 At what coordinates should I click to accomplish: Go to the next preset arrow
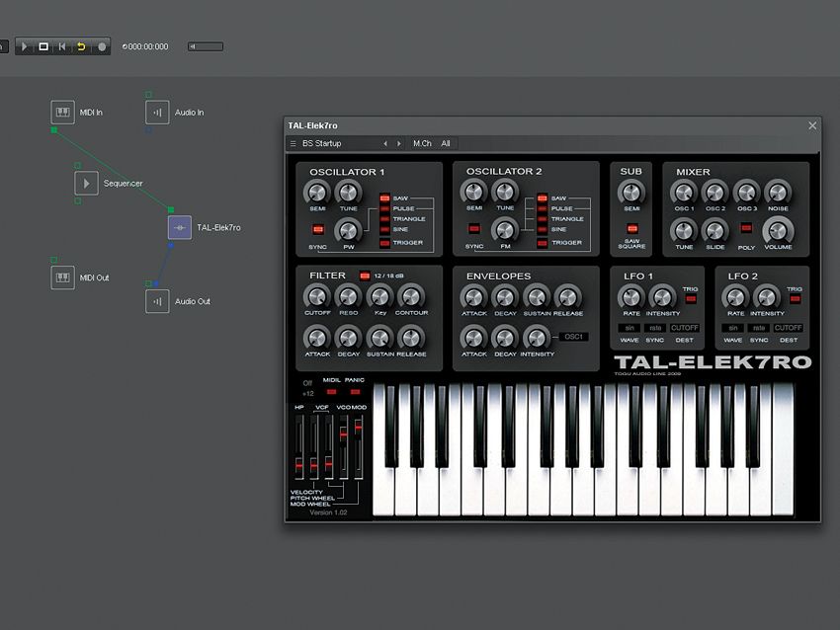[x=398, y=143]
